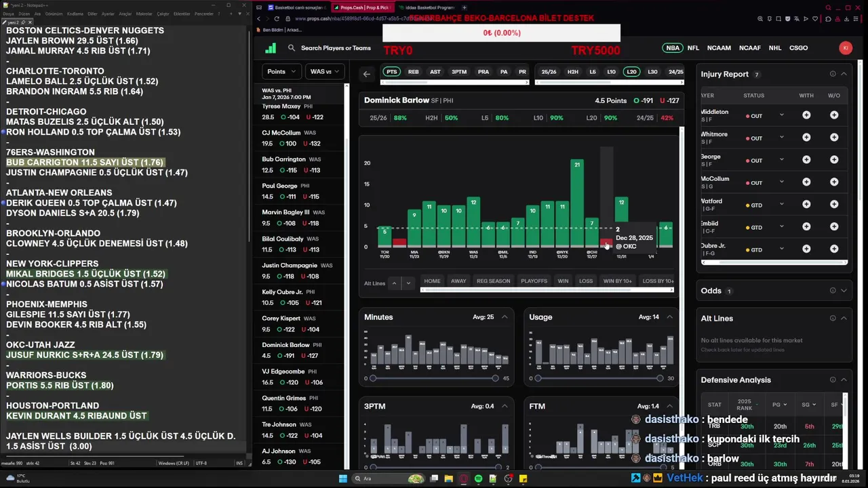Open the WAS vs game dropdown
Image resolution: width=868 pixels, height=488 pixels.
tap(325, 72)
